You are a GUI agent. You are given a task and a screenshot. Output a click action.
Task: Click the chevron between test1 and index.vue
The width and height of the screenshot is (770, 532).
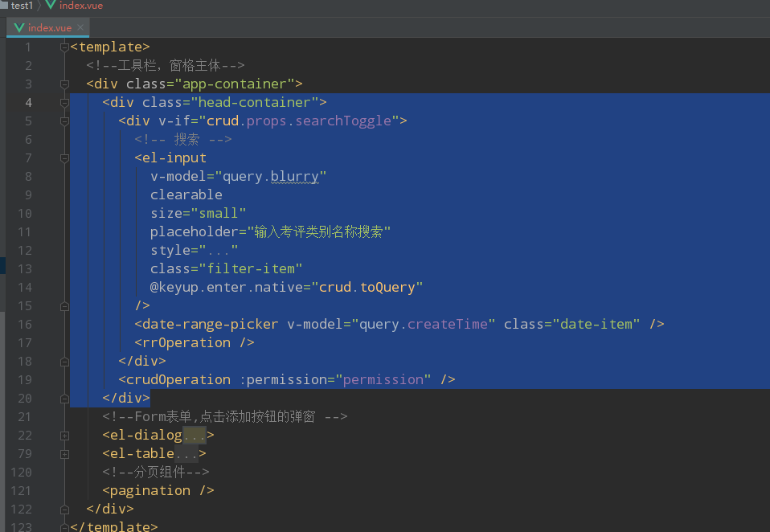39,6
